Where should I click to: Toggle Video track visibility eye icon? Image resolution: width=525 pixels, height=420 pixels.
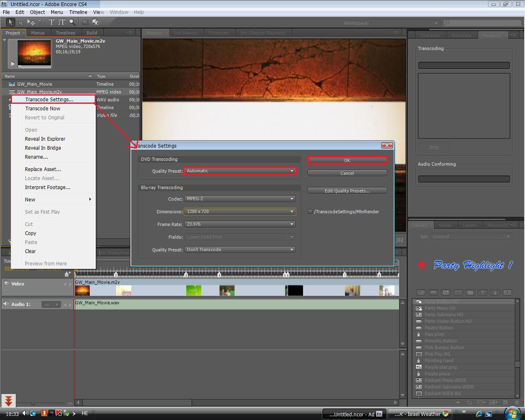pos(6,283)
